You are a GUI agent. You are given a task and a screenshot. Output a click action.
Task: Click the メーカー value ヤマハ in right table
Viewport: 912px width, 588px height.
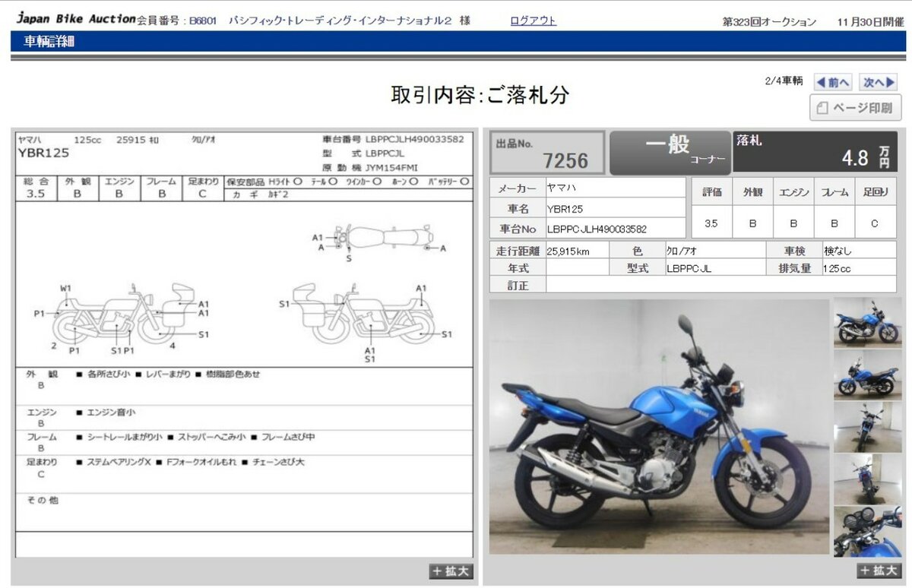coord(562,188)
